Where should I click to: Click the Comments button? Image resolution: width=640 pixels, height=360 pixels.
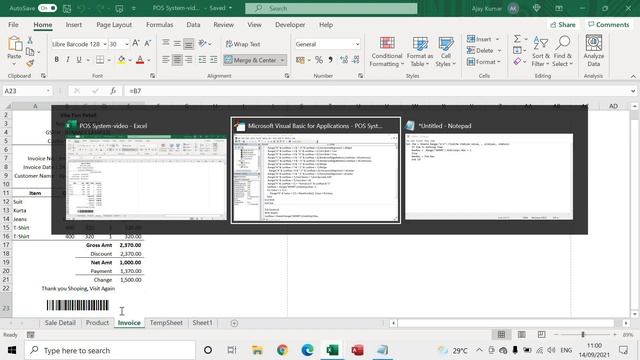(609, 24)
